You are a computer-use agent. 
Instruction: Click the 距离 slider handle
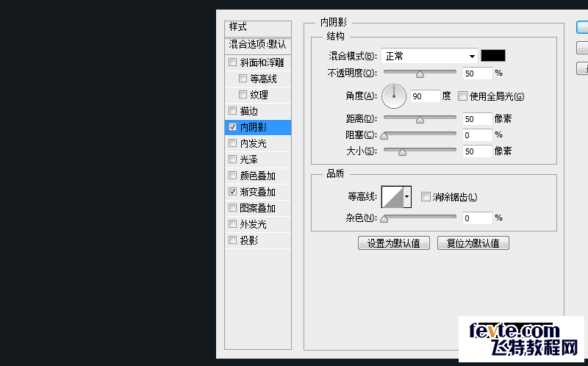click(420, 120)
